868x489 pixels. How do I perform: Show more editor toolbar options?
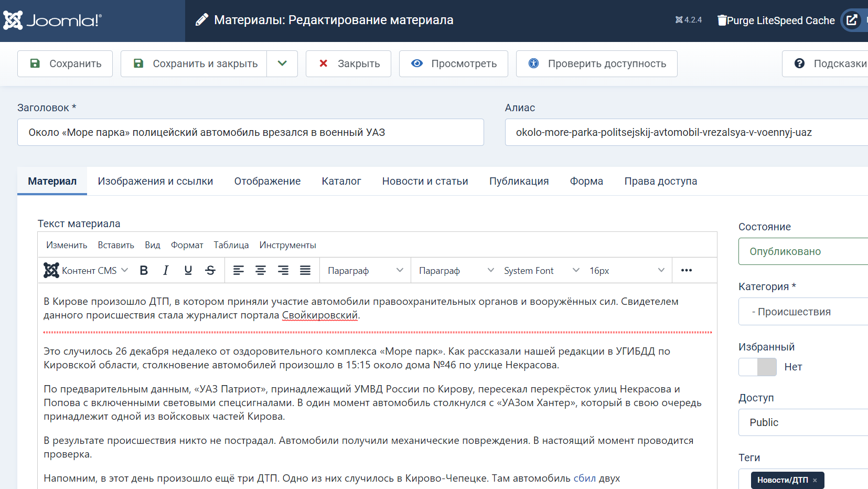(686, 271)
